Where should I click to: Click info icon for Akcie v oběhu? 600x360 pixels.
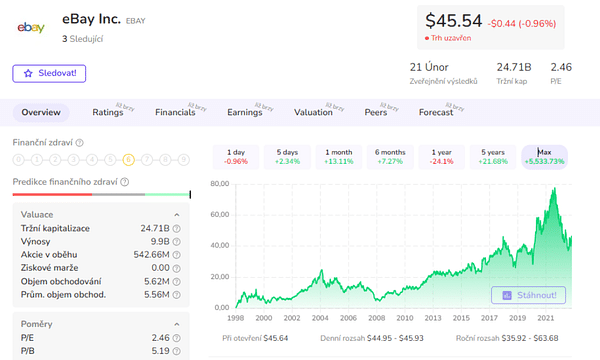point(176,255)
